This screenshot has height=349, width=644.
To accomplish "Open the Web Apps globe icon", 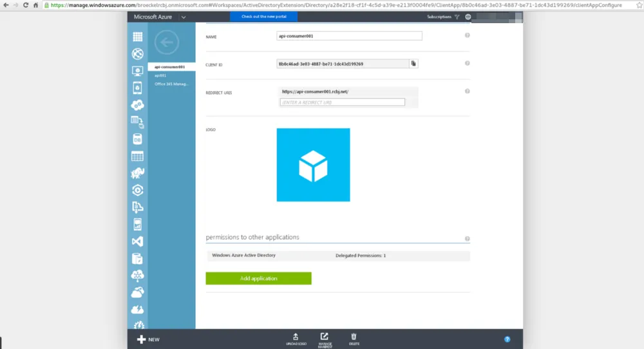I will pyautogui.click(x=138, y=54).
